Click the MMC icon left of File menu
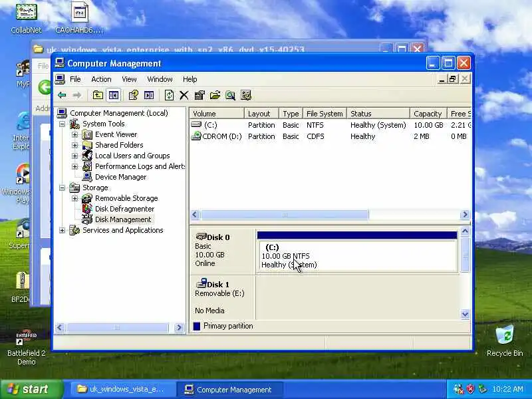This screenshot has width=532, height=399. coord(60,79)
